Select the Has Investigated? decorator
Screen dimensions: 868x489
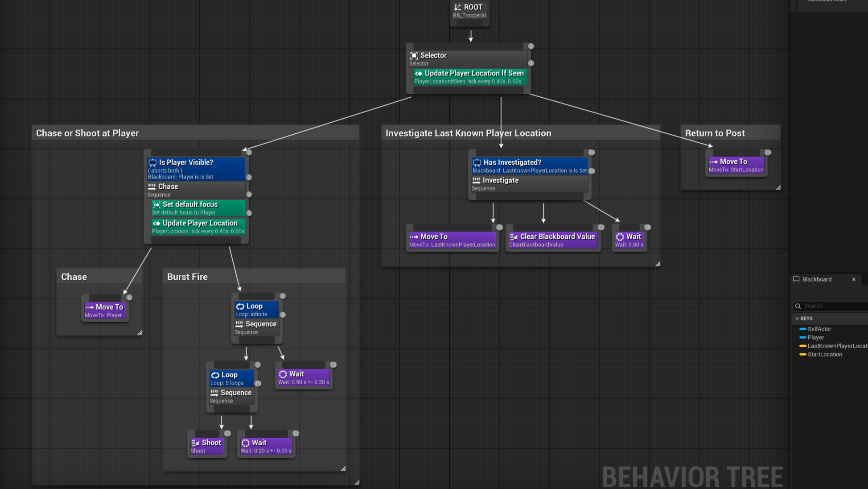coord(530,166)
